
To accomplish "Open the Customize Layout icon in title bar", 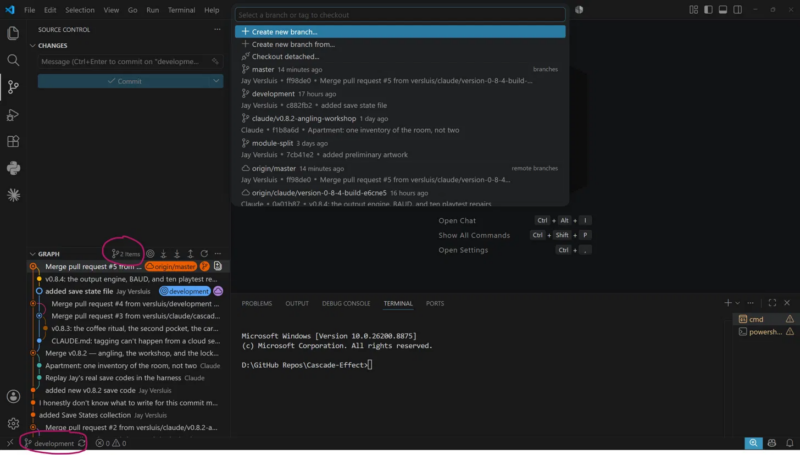I will pyautogui.click(x=693, y=10).
